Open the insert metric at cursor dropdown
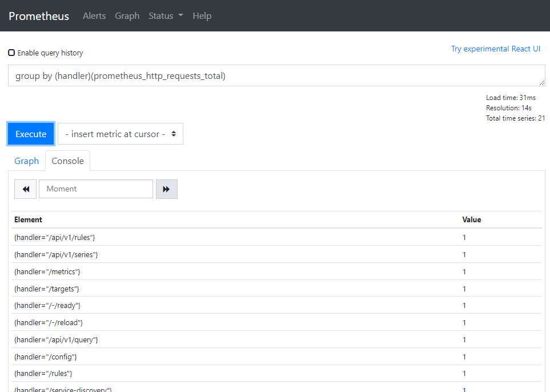 click(x=121, y=134)
